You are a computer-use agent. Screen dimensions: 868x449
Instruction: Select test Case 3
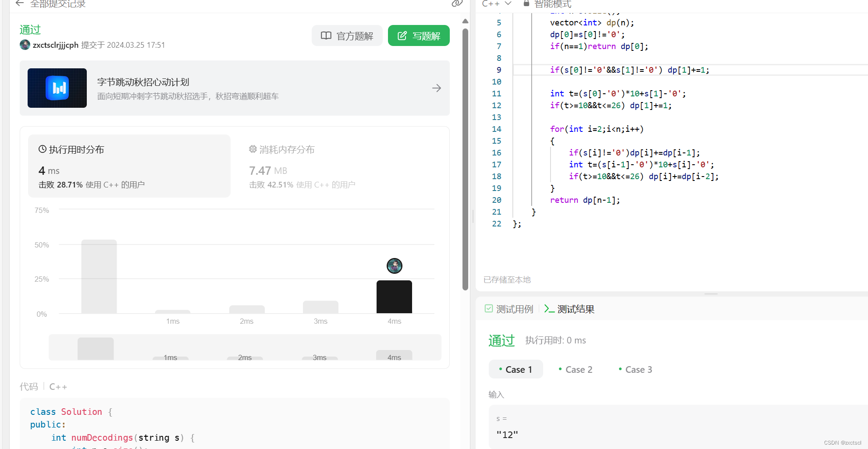pos(636,369)
